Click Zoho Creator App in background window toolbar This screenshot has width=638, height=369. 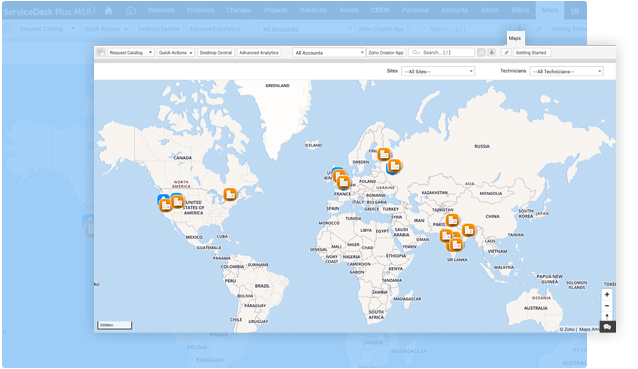381,29
